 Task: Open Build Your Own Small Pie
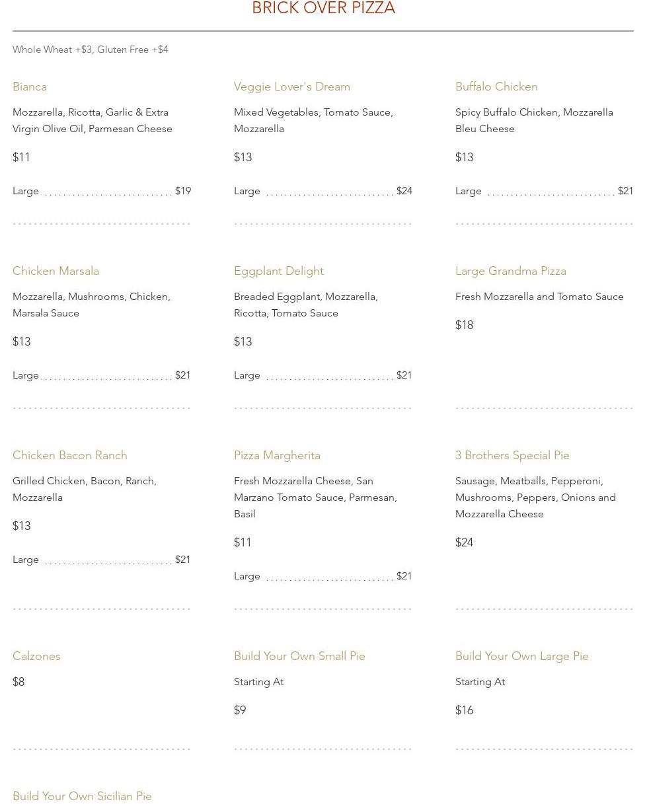(x=299, y=656)
